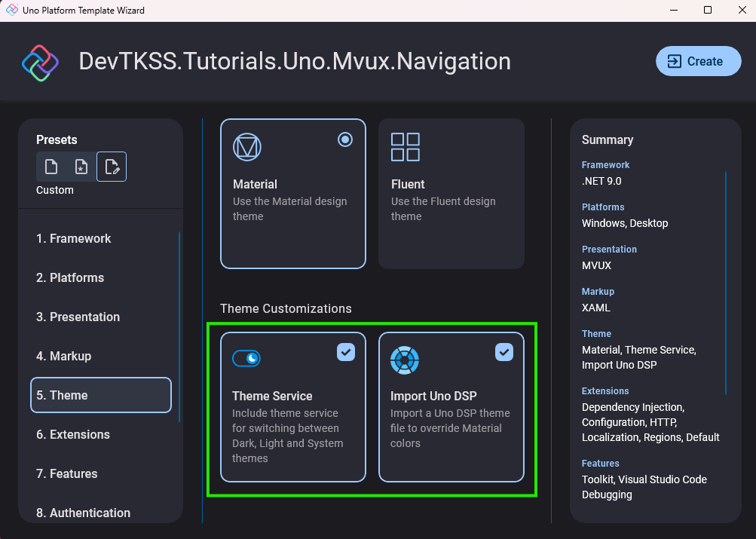
Task: Select the Fluent design theme card
Action: point(451,193)
